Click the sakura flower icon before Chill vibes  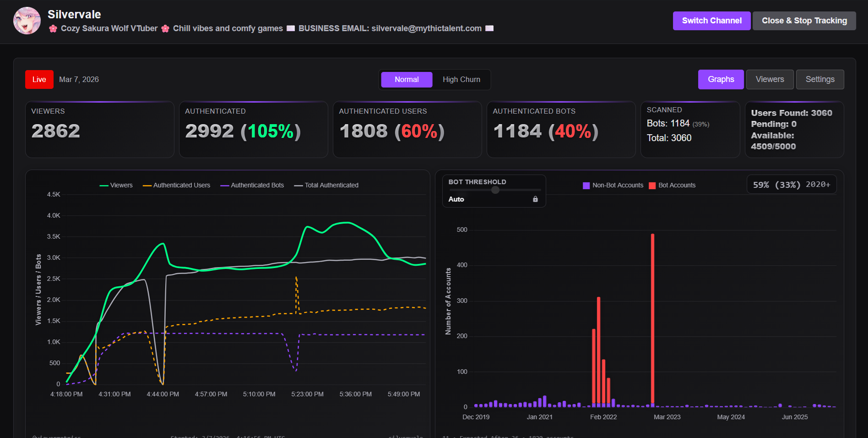click(x=165, y=28)
